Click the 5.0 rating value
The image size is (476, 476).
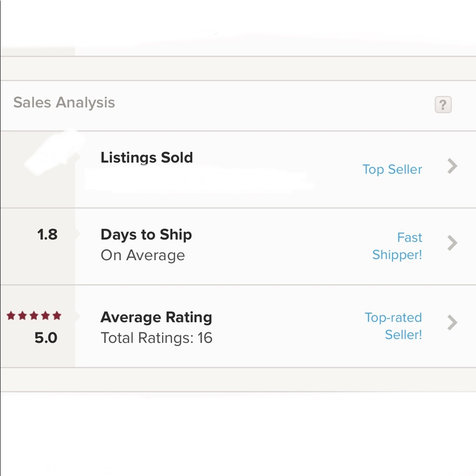point(46,338)
